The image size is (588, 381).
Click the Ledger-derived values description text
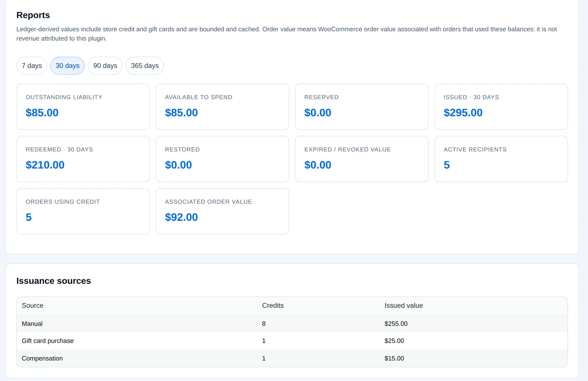point(286,34)
